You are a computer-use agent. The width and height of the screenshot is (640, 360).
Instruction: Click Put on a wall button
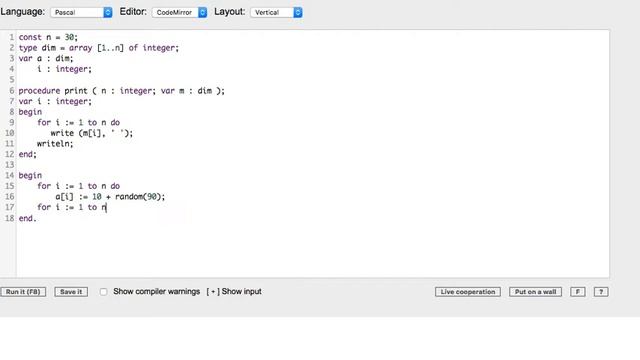tap(535, 292)
